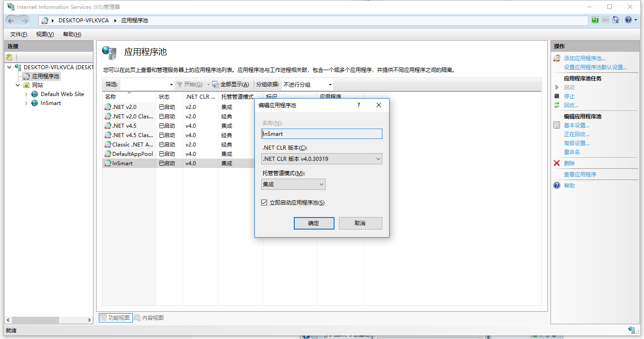Click the 确定 button in dialog
The image size is (644, 339).
pyautogui.click(x=314, y=223)
